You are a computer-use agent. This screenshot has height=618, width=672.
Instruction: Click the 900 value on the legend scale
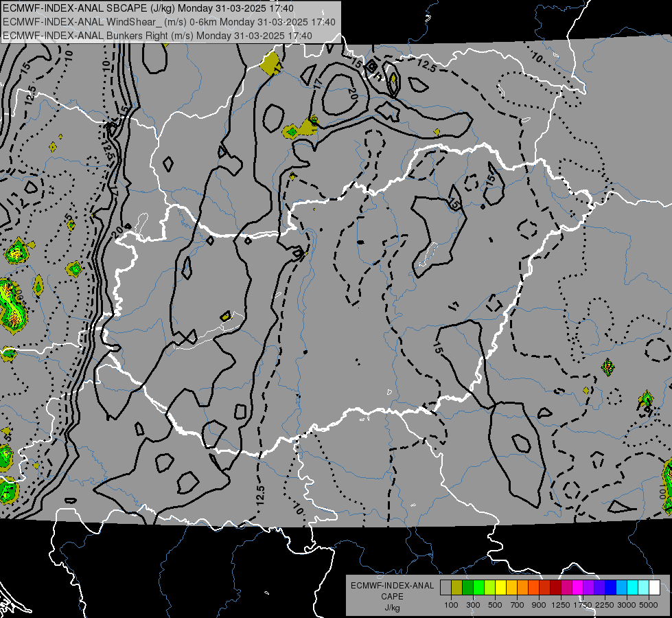pos(539,605)
